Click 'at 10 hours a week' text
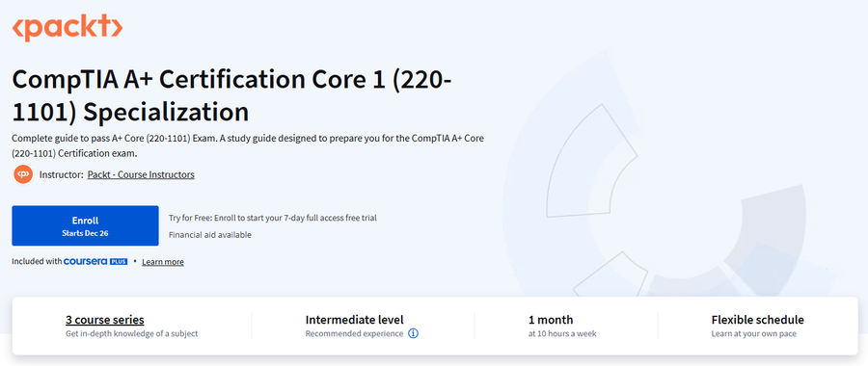This screenshot has height=366, width=868. [562, 334]
